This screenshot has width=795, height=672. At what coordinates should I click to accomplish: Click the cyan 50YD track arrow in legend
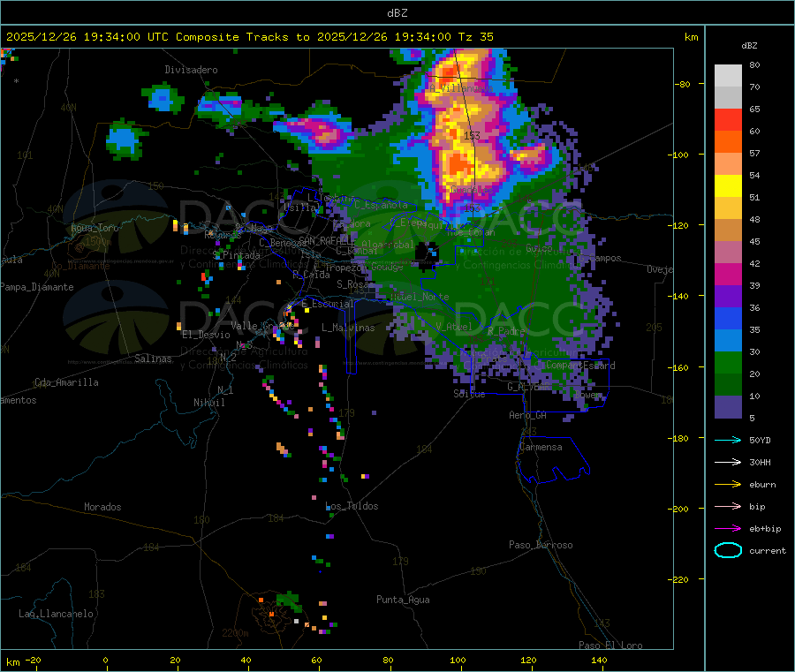[728, 440]
